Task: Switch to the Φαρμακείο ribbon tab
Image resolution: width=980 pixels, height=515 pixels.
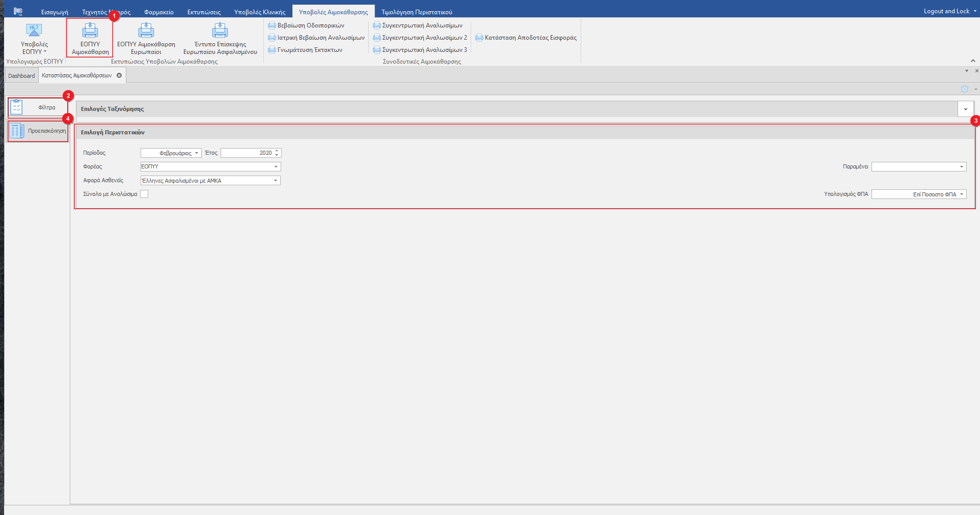Action: pos(158,12)
